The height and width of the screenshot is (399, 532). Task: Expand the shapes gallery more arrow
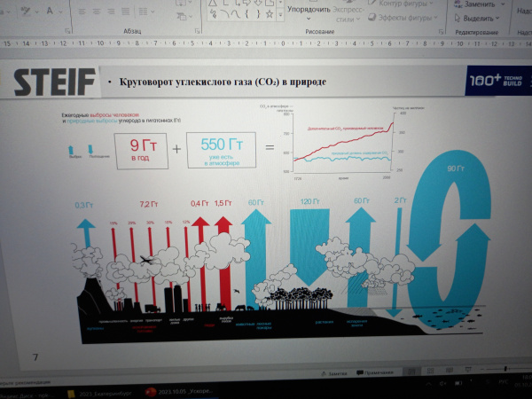pyautogui.click(x=280, y=14)
